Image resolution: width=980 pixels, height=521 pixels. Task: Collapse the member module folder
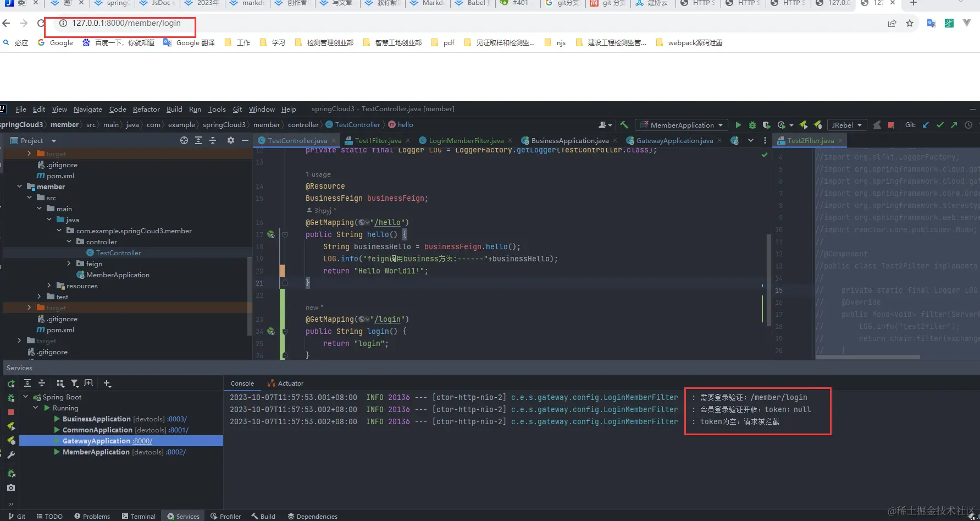pyautogui.click(x=19, y=187)
